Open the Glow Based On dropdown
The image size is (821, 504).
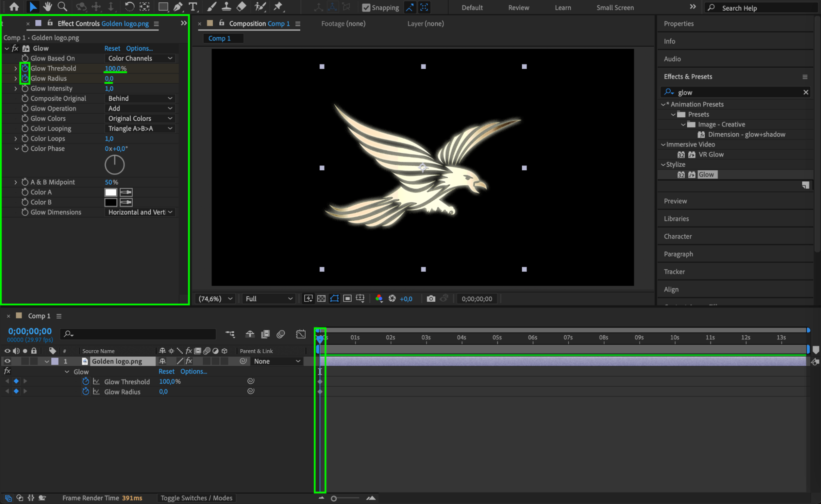click(140, 58)
